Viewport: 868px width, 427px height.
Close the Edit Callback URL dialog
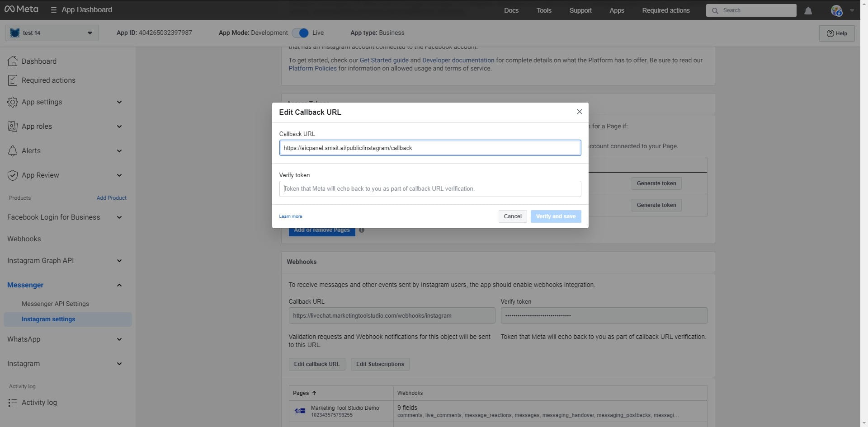[579, 112]
